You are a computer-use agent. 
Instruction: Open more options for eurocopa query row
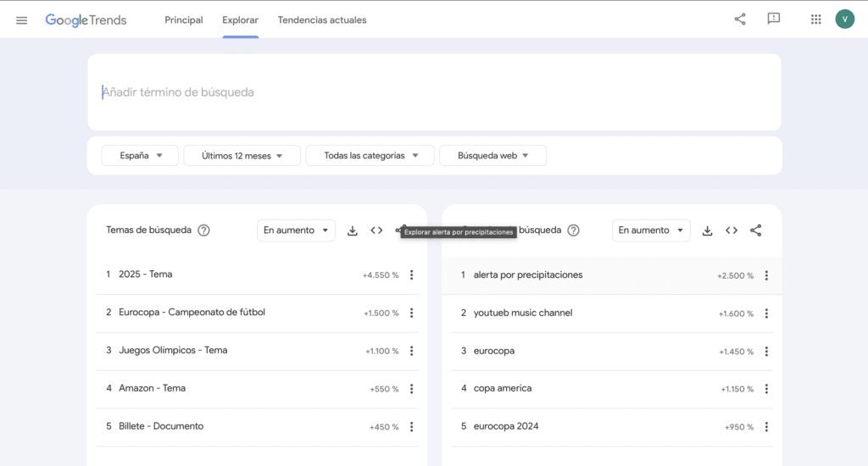tap(766, 352)
